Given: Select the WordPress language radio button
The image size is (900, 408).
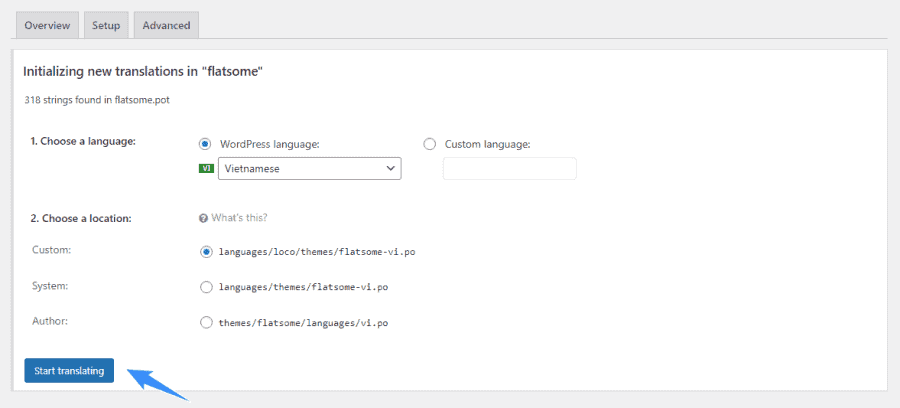Looking at the screenshot, I should tap(206, 144).
